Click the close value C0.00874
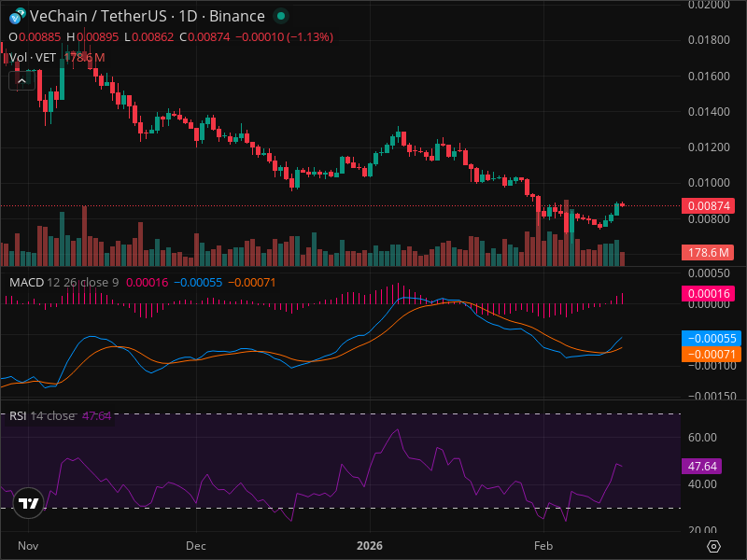The width and height of the screenshot is (747, 560). point(204,37)
